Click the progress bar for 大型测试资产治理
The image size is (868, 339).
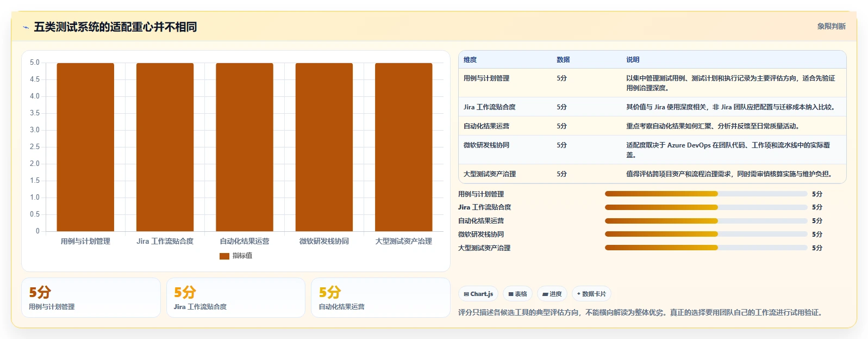point(706,248)
